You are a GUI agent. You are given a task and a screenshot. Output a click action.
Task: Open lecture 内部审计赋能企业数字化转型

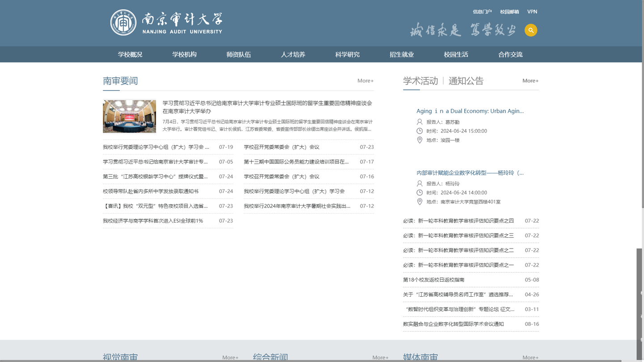(470, 173)
